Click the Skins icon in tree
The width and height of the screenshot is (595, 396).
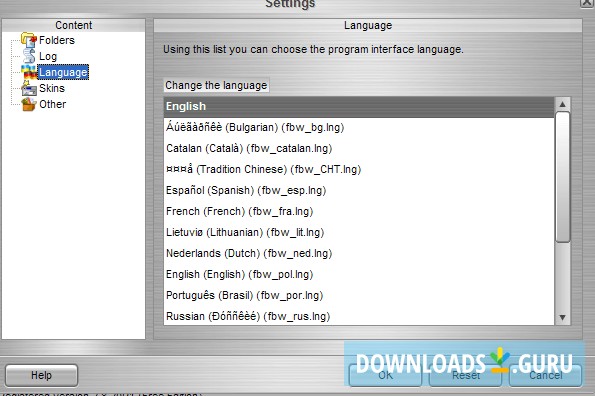coord(29,88)
